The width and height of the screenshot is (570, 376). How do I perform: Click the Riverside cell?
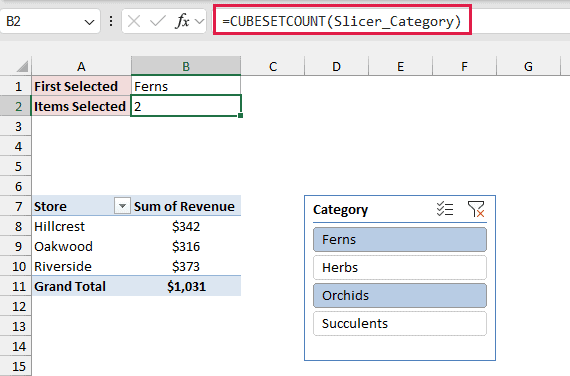(x=81, y=267)
